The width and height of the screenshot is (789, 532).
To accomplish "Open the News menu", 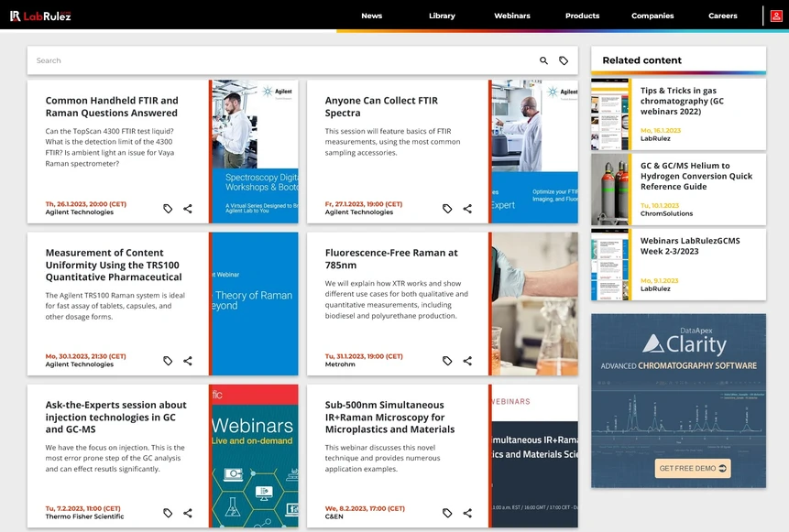I will coord(371,16).
